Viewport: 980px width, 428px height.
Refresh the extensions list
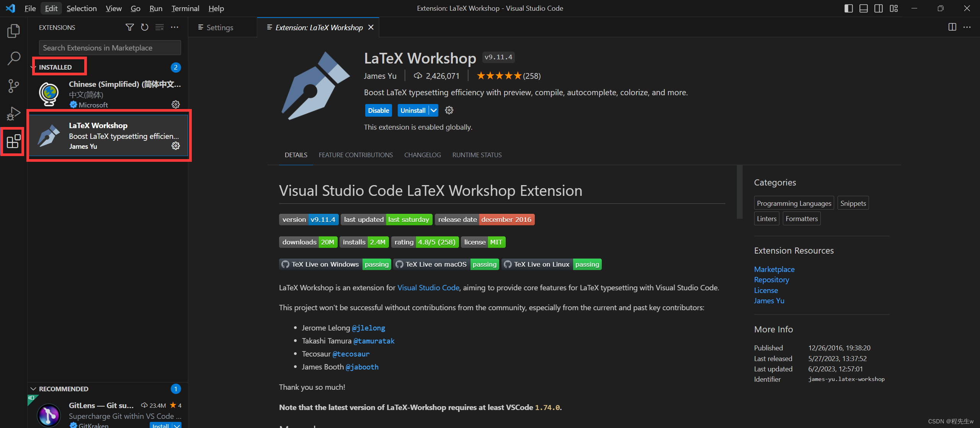click(x=144, y=27)
